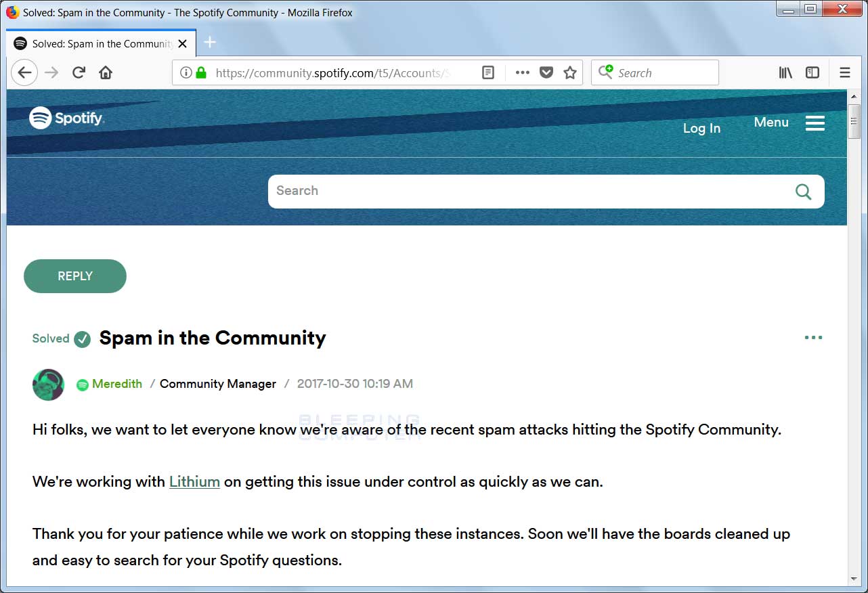Show site information icon in address bar
The height and width of the screenshot is (593, 868).
[186, 72]
